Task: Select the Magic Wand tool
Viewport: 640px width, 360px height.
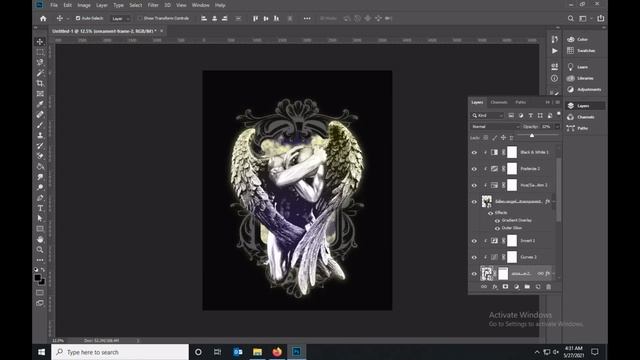Action: pos(40,73)
